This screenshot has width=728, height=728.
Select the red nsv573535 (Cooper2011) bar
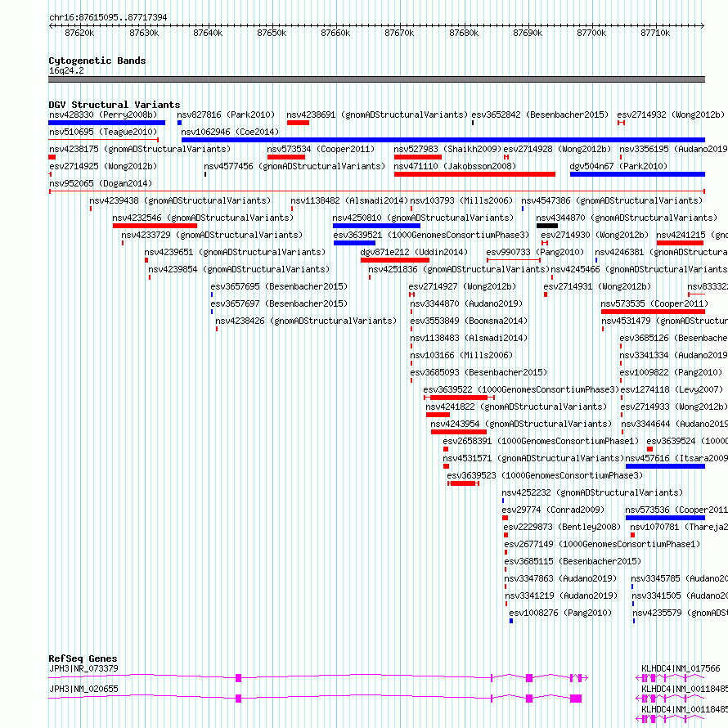pos(653,312)
